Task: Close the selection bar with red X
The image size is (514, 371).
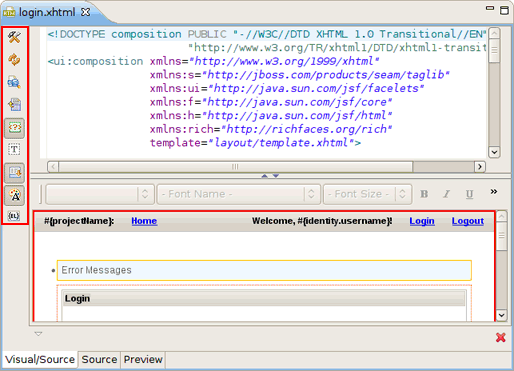Action: tap(501, 338)
